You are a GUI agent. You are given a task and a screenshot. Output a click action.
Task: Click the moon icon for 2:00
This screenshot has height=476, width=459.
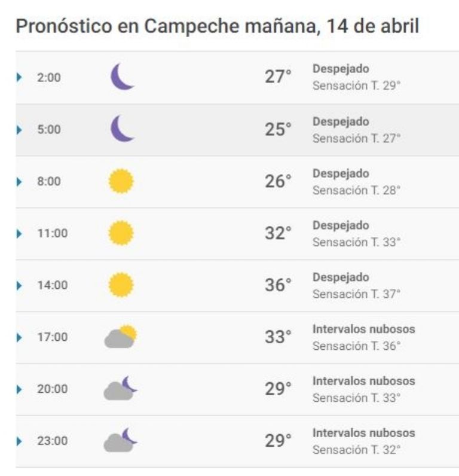pyautogui.click(x=123, y=77)
